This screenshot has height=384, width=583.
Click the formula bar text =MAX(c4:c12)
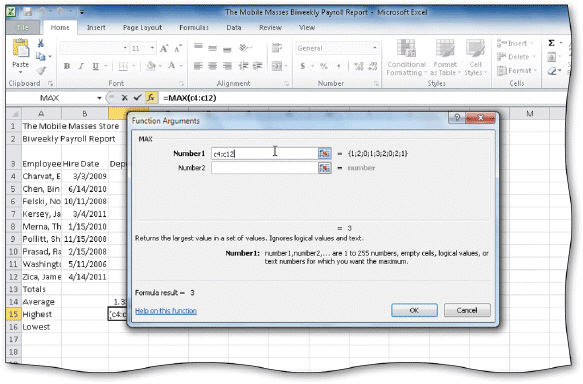tap(190, 98)
